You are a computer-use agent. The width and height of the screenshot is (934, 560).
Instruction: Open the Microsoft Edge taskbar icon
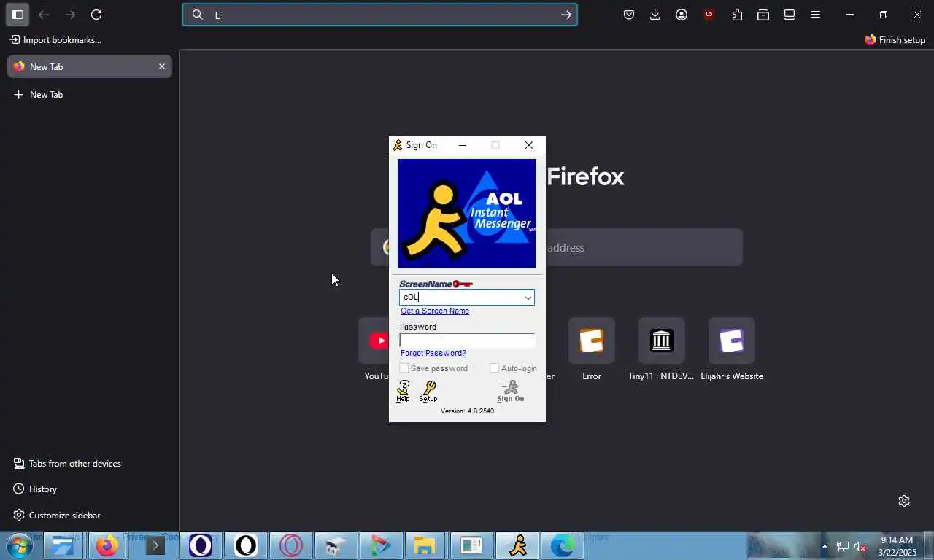pyautogui.click(x=563, y=545)
